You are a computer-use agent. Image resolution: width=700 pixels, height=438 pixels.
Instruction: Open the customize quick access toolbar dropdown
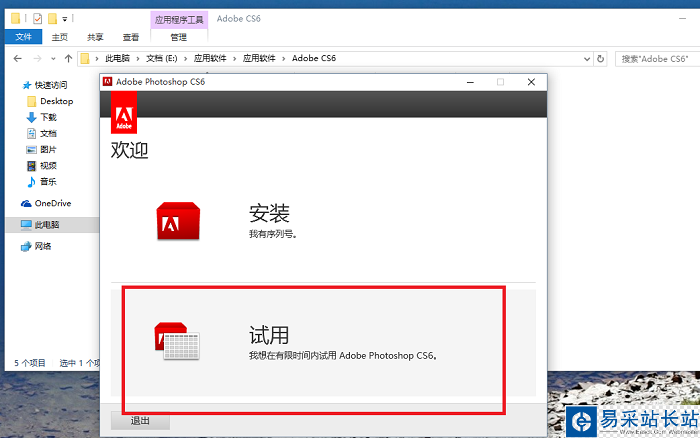click(65, 19)
